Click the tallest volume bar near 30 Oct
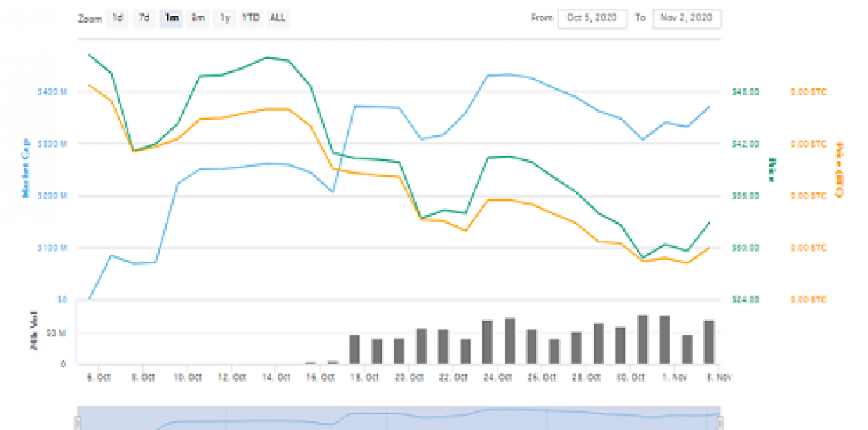This screenshot has width=868, height=430. click(643, 339)
